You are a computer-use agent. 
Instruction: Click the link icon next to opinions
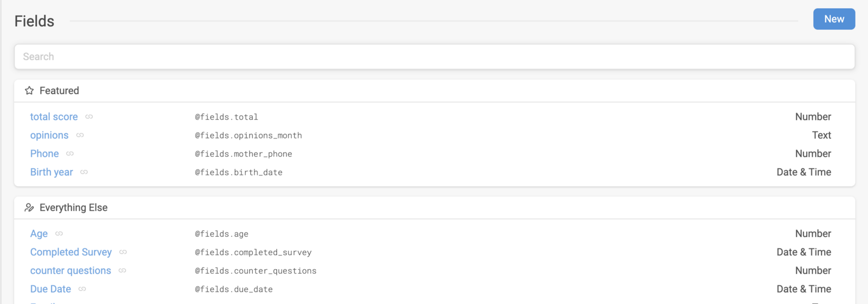(x=80, y=135)
